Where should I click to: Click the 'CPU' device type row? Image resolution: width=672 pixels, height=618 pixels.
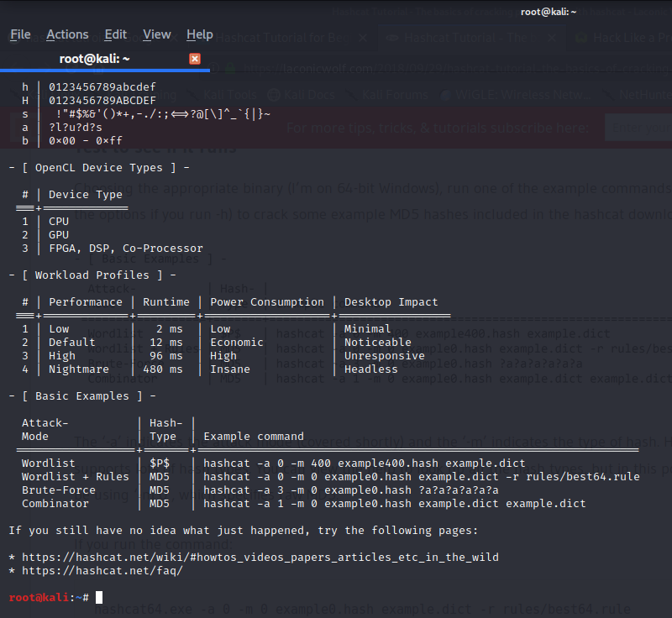tap(59, 222)
